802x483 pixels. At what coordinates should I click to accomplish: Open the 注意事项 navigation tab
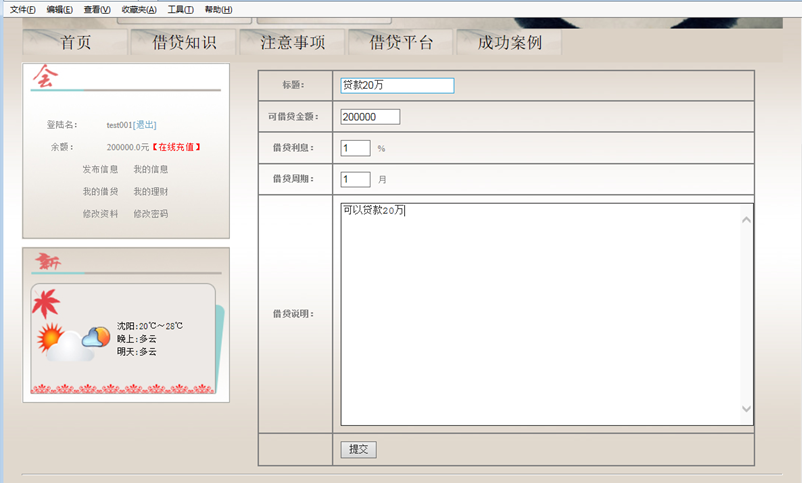point(292,42)
